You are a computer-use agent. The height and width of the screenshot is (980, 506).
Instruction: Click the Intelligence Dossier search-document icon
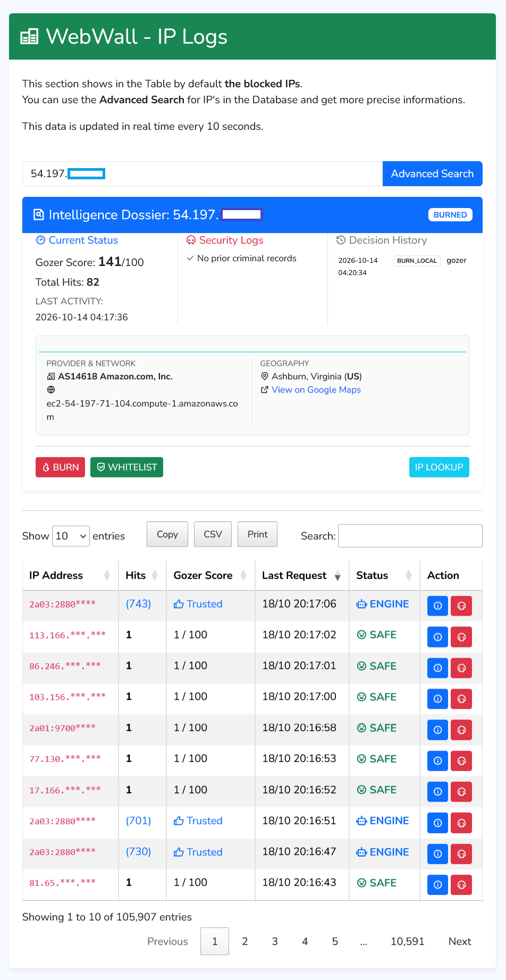click(x=38, y=214)
